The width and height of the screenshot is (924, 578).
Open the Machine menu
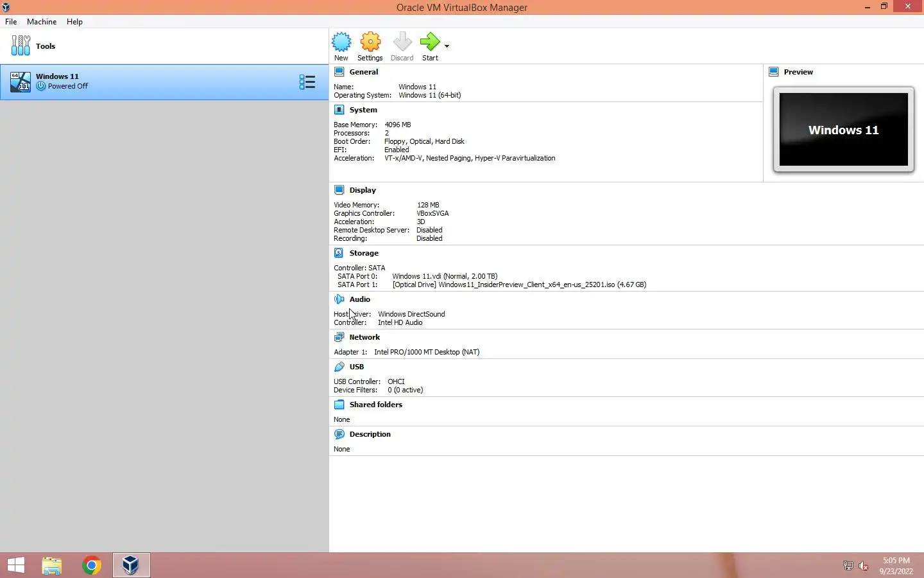coord(42,22)
